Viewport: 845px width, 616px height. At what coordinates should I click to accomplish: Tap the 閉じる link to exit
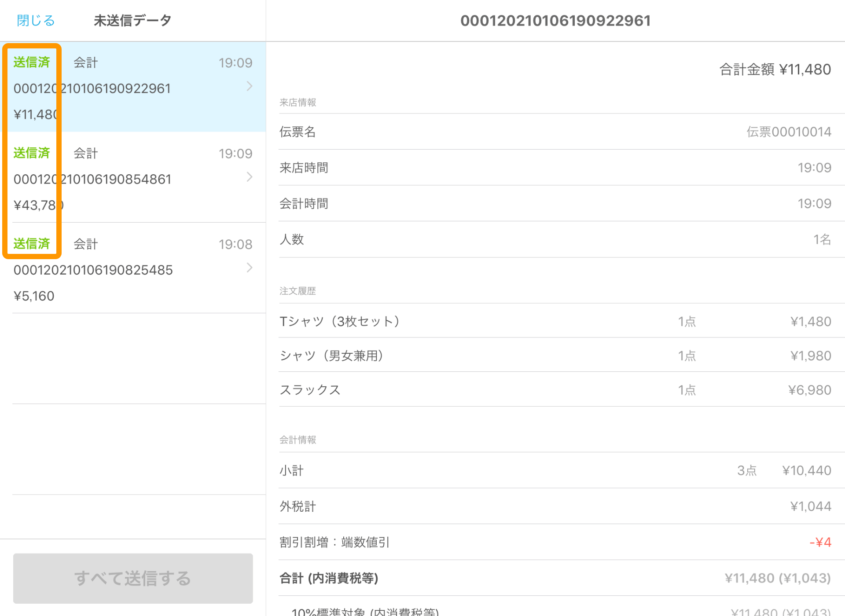point(35,20)
